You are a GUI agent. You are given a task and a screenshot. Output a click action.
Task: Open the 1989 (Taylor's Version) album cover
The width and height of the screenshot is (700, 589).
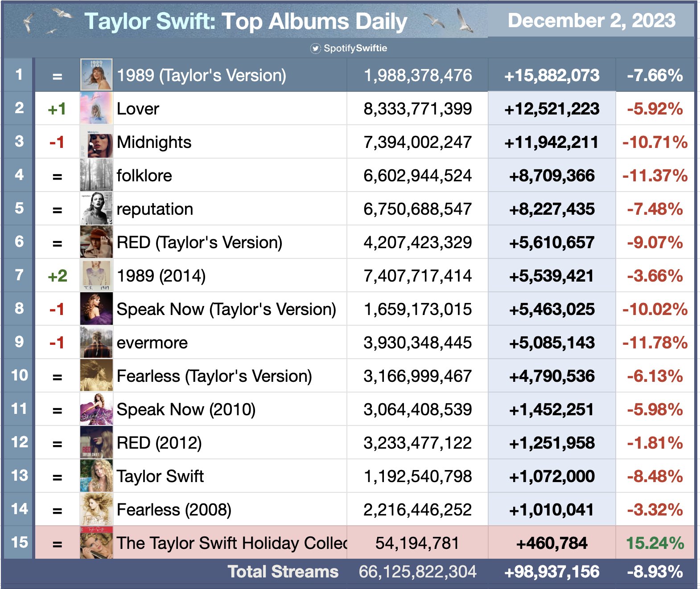pos(96,75)
